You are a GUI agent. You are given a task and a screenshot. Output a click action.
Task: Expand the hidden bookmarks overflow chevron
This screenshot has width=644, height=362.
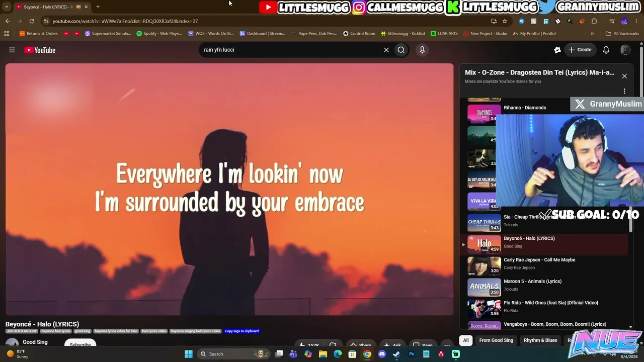point(592,34)
